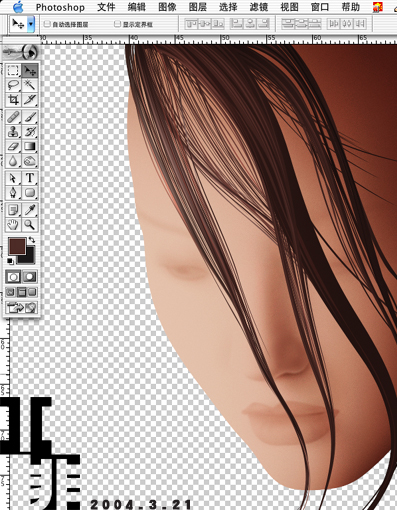Select the Crop tool

13,99
